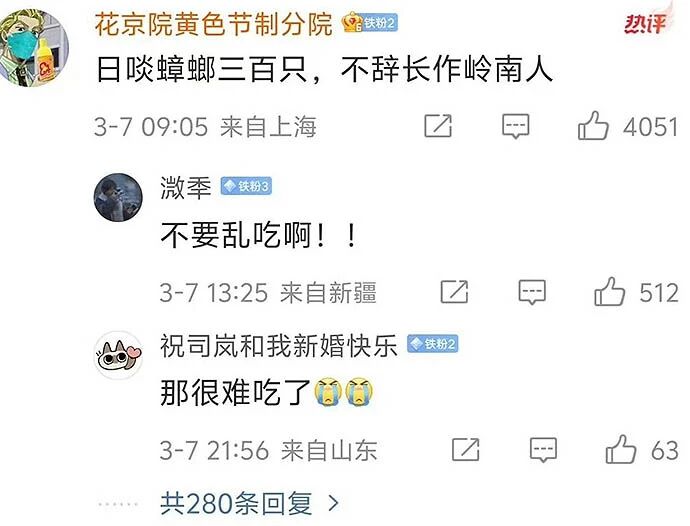This screenshot has width=690, height=526.
Task: Open reply box for 潋季's comment
Action: click(x=532, y=292)
